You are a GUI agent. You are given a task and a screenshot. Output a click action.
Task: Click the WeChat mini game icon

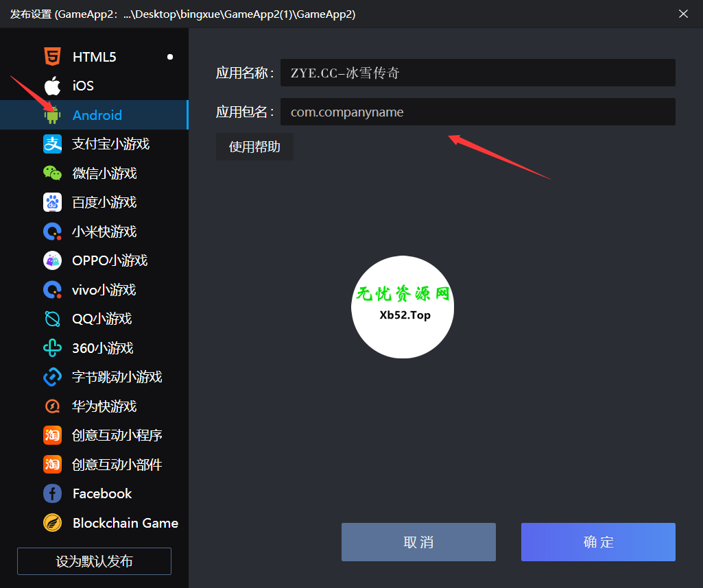(x=52, y=173)
